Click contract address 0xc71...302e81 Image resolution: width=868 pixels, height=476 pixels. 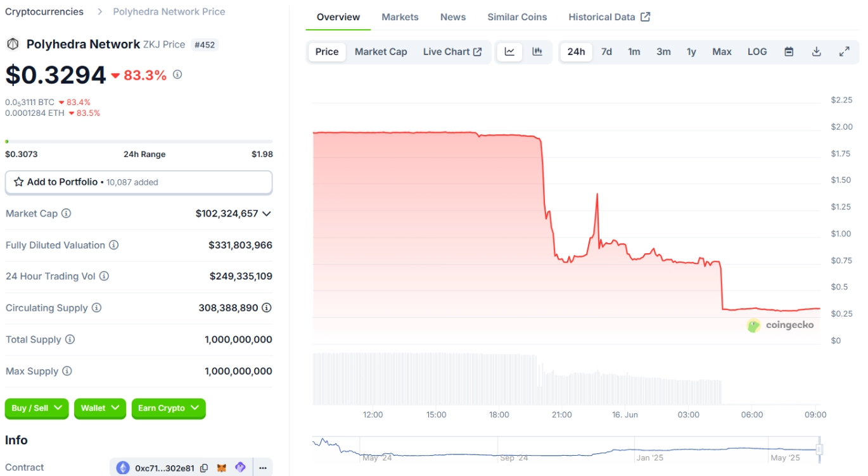point(165,468)
